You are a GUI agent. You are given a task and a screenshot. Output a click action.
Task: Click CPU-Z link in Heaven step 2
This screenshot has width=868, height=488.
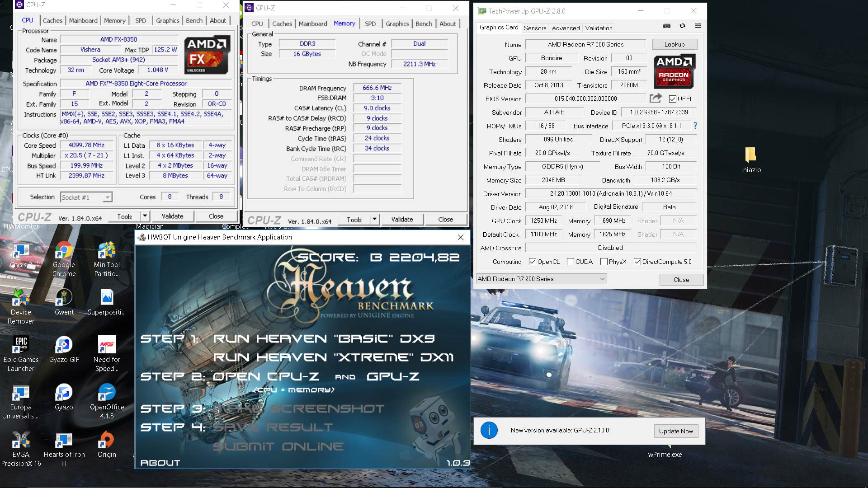(293, 376)
